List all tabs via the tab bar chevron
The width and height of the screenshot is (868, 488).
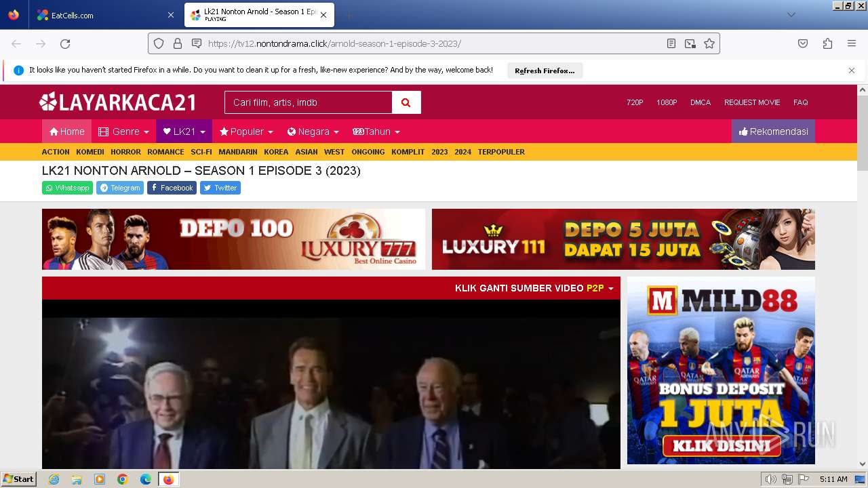[x=791, y=15]
